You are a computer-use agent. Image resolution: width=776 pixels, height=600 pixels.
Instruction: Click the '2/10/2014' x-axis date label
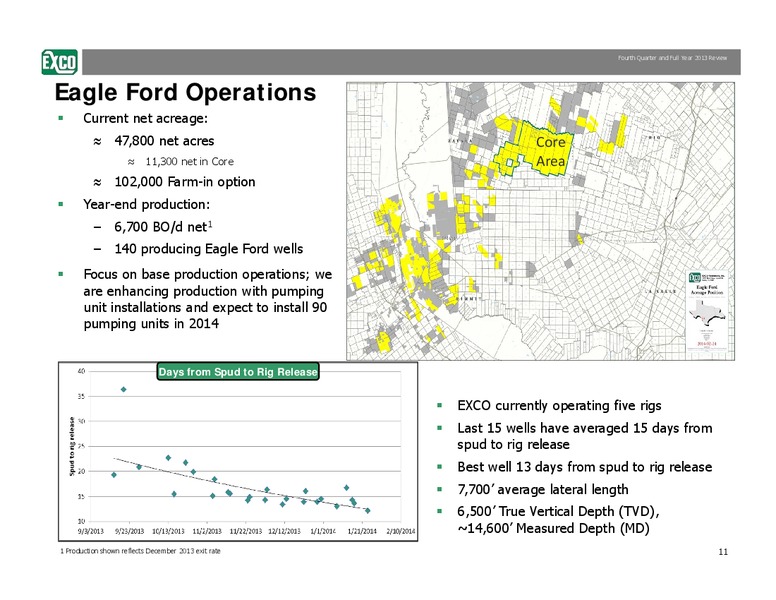(401, 531)
